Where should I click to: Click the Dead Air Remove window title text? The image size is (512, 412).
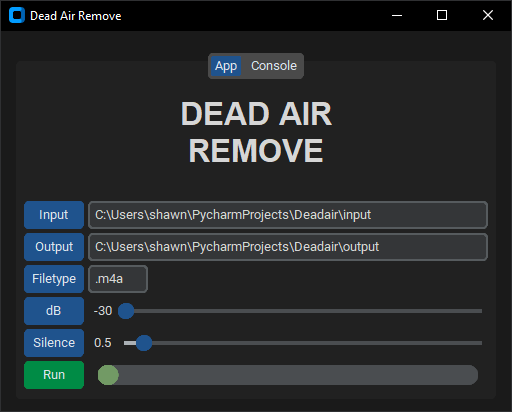pos(76,16)
